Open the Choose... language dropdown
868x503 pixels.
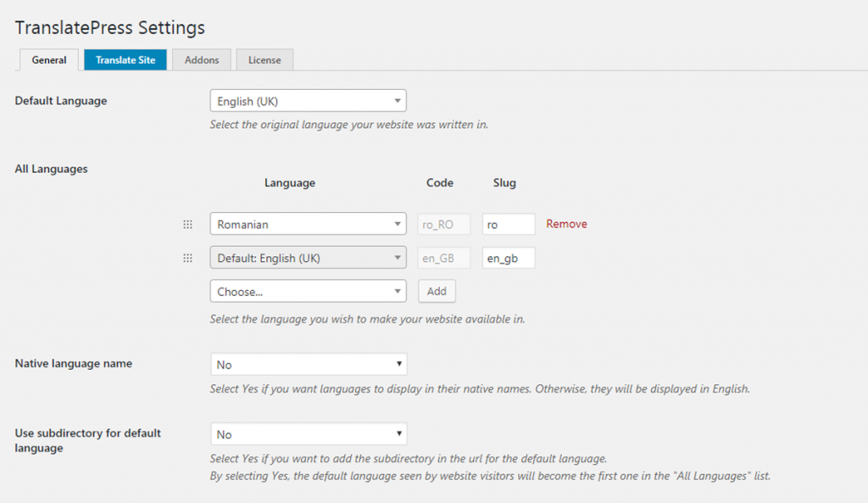pyautogui.click(x=309, y=292)
